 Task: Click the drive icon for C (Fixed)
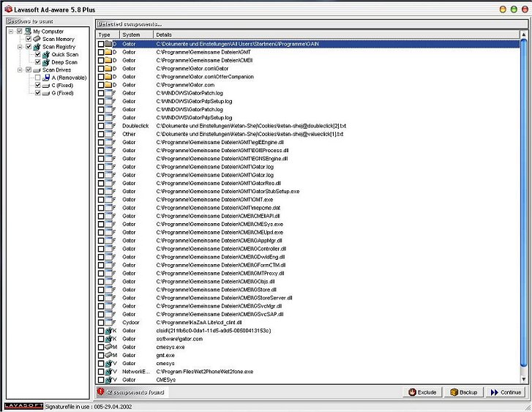[x=46, y=86]
